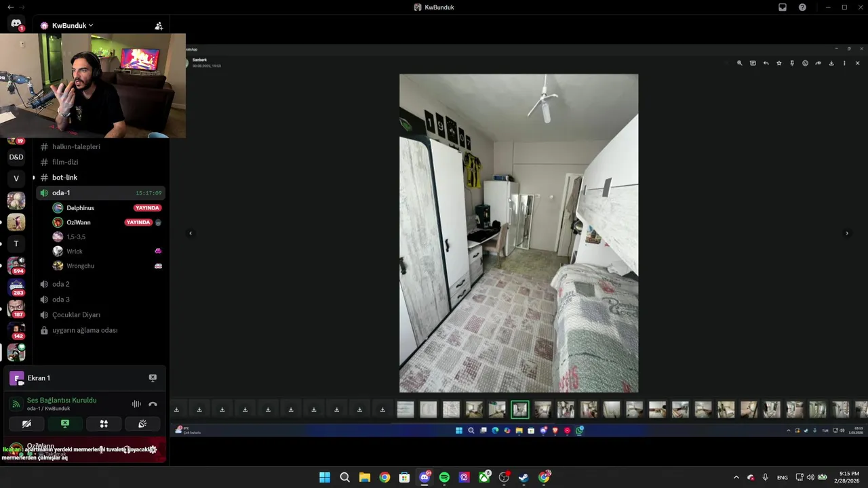Open server icon with 142 badge

click(16, 331)
